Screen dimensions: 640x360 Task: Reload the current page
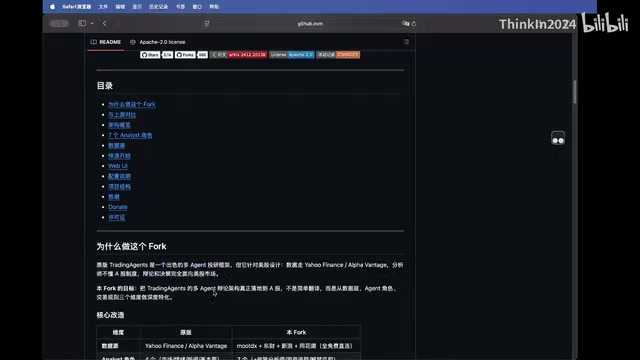click(x=414, y=24)
